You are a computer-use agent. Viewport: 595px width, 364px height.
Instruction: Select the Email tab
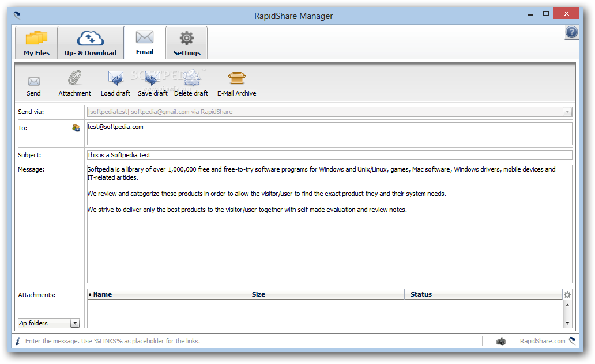[145, 43]
